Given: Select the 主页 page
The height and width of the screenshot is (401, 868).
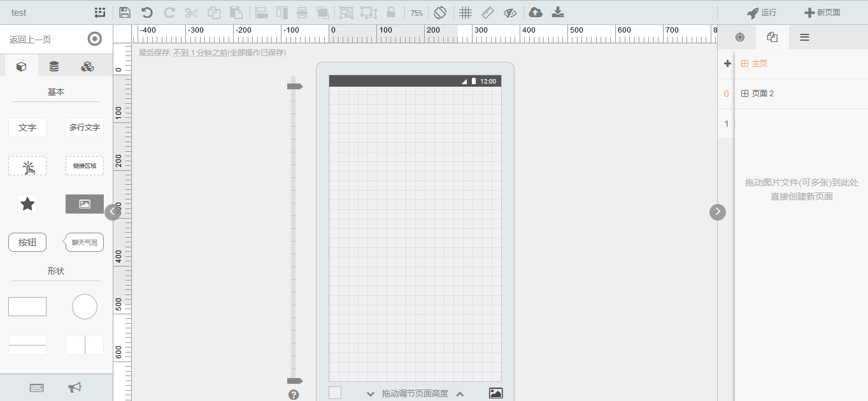Looking at the screenshot, I should [x=760, y=64].
